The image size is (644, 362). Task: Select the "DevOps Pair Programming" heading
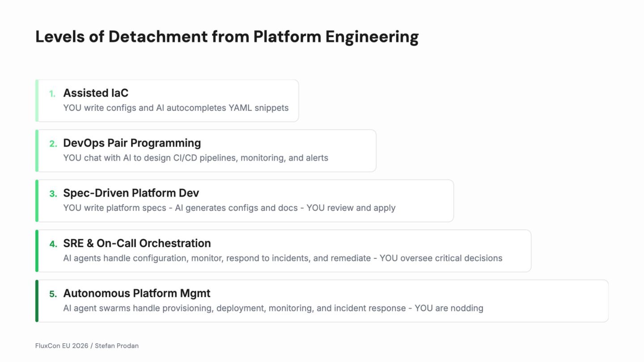click(132, 143)
